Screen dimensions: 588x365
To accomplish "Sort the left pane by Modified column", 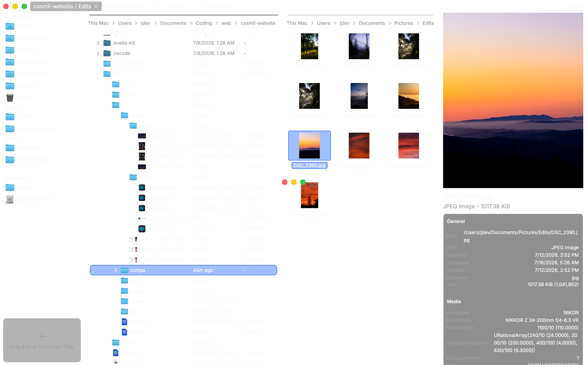I will (x=203, y=32).
